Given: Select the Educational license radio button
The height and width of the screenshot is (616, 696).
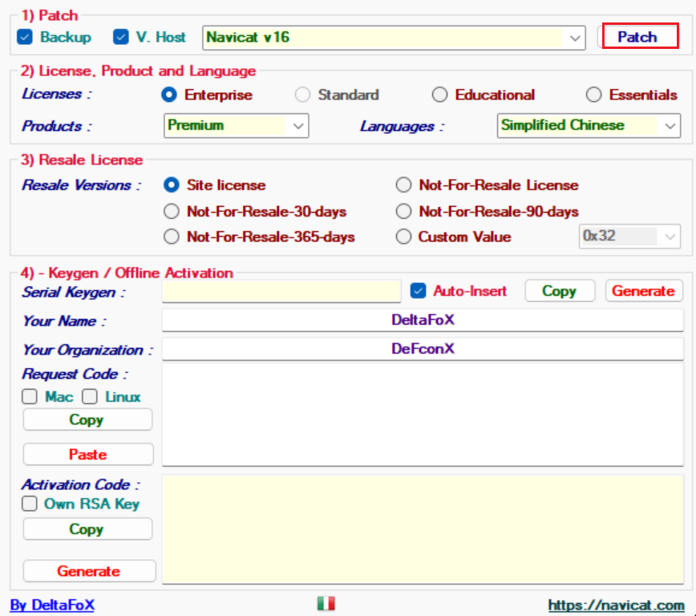Looking at the screenshot, I should [439, 95].
